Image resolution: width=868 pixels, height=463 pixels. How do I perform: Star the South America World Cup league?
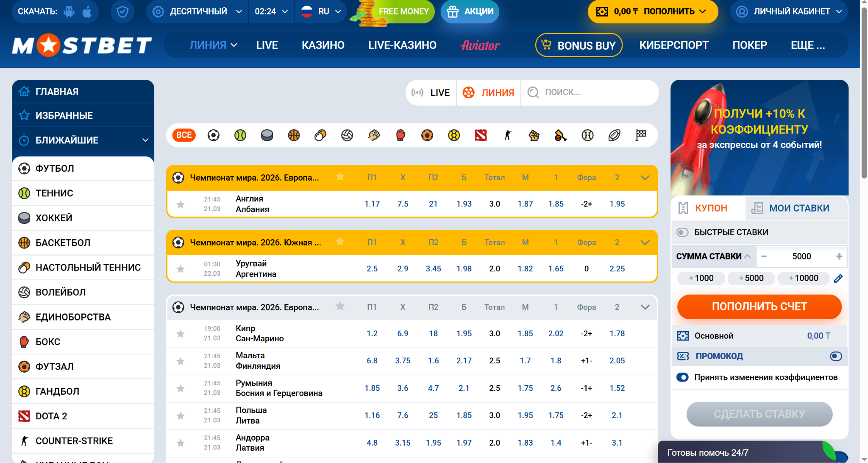pyautogui.click(x=340, y=241)
